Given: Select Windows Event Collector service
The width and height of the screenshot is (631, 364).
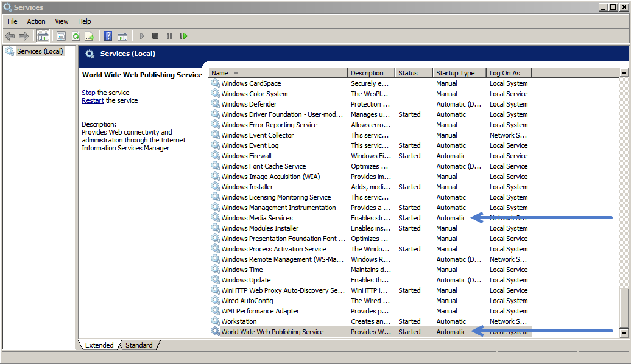Looking at the screenshot, I should tap(258, 135).
